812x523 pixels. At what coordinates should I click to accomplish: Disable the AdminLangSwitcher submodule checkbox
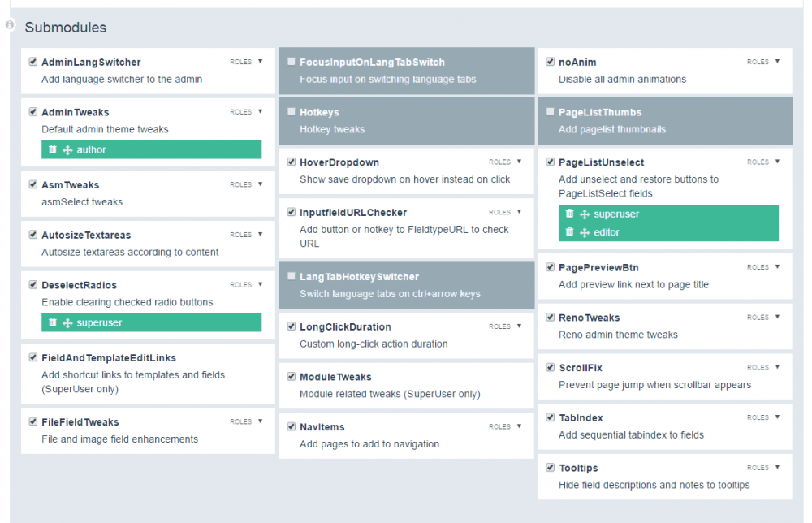tap(33, 62)
